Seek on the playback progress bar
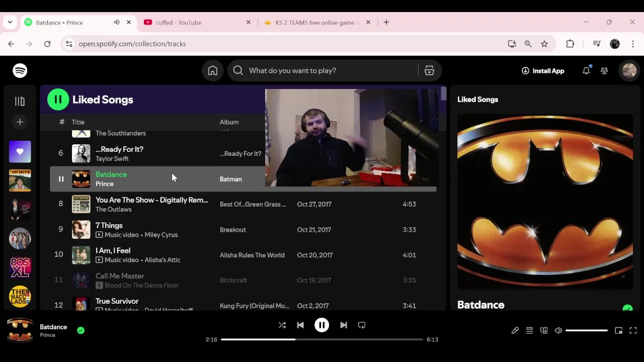Screen dimensions: 644x362 click(322, 339)
